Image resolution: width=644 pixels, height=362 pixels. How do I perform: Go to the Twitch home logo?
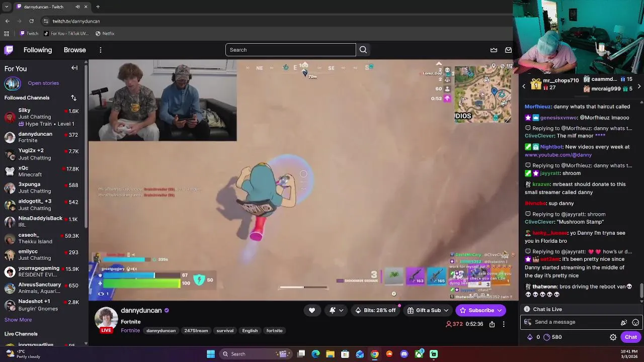pos(9,50)
